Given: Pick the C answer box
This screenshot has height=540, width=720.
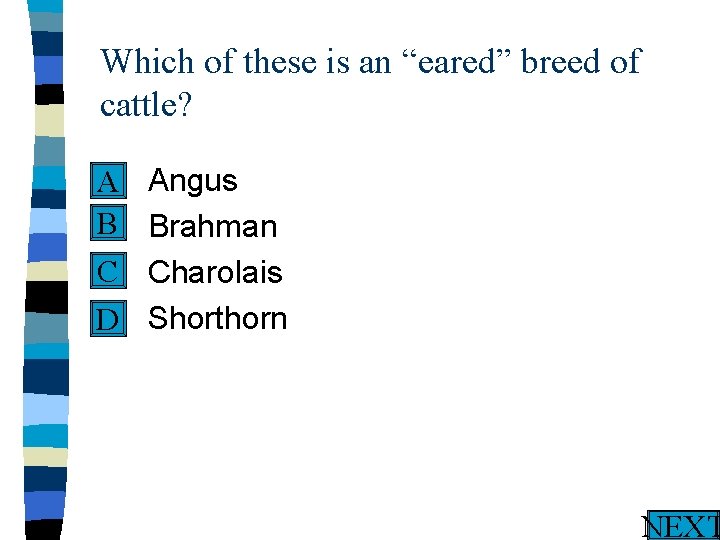Looking at the screenshot, I should tap(108, 270).
